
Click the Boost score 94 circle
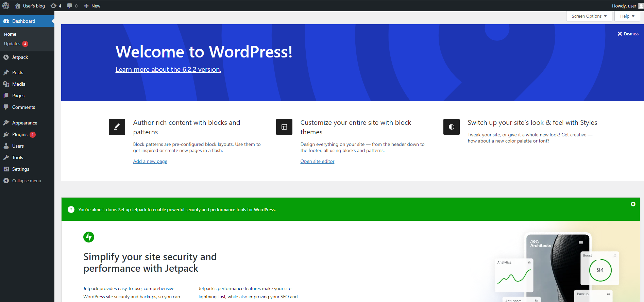click(x=600, y=270)
